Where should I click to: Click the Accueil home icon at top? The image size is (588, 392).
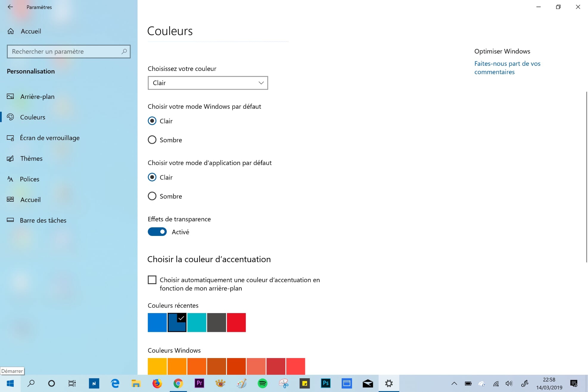coord(11,31)
